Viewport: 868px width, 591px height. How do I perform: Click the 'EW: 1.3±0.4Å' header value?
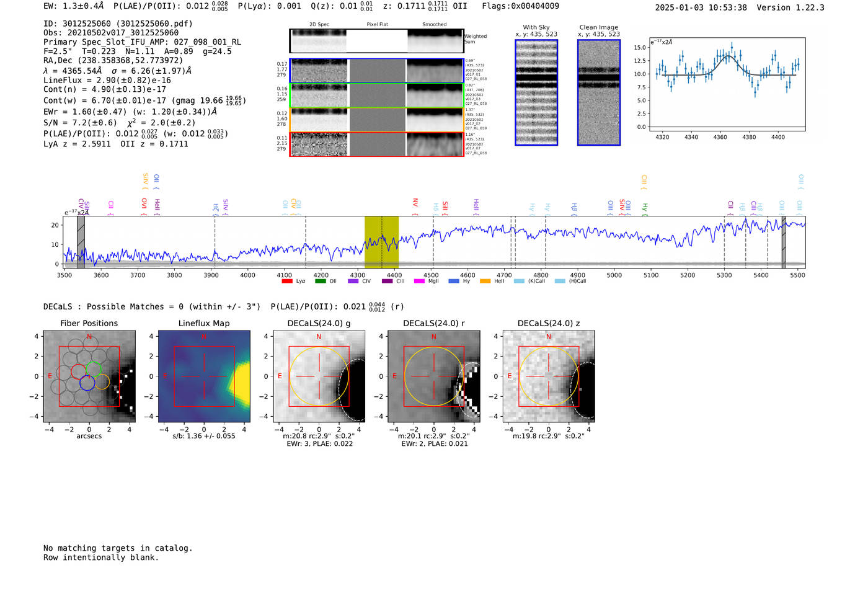(74, 6)
